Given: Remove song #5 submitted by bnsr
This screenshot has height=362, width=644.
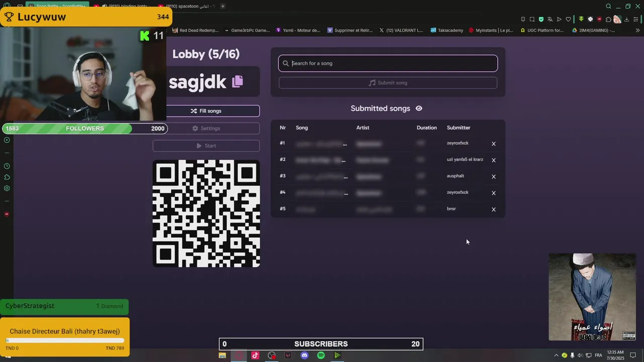Looking at the screenshot, I should click(494, 210).
